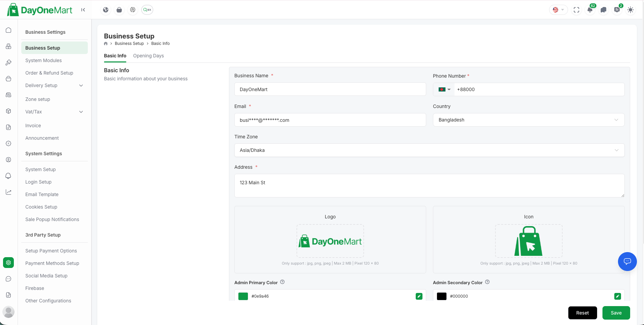Open Order & Refund Setup menu item
The width and height of the screenshot is (644, 325).
49,73
